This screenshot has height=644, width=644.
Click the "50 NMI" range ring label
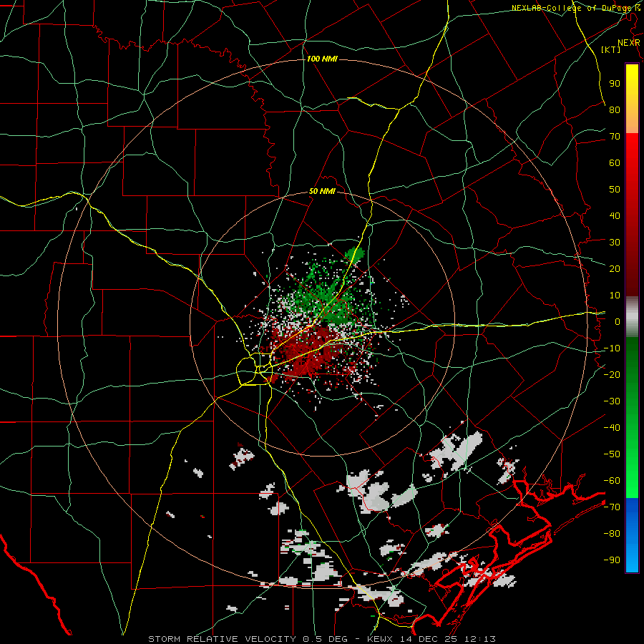click(322, 191)
